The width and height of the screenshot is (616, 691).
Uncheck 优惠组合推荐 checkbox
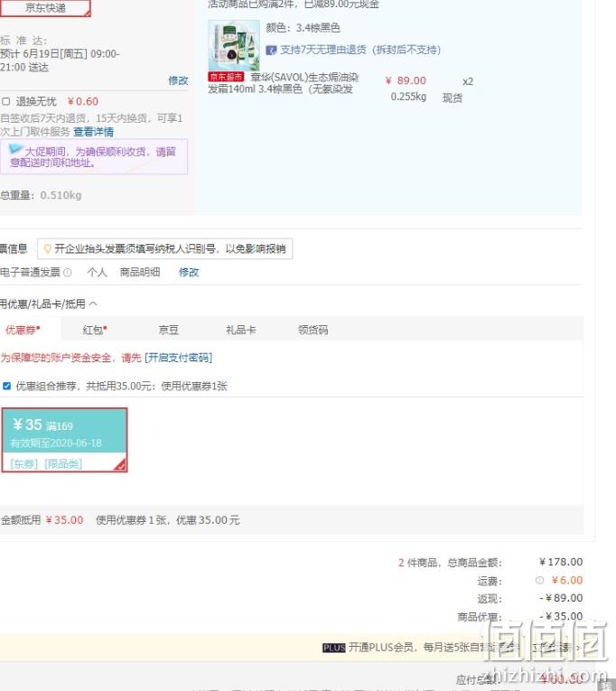tap(6, 386)
